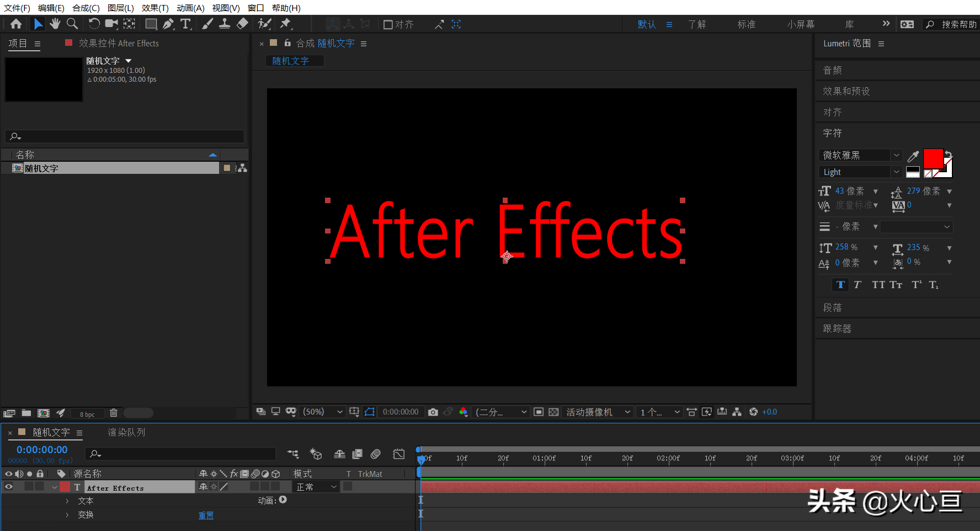Viewport: 980px width, 531px height.
Task: Click reset exposure icon in viewer
Action: point(753,412)
